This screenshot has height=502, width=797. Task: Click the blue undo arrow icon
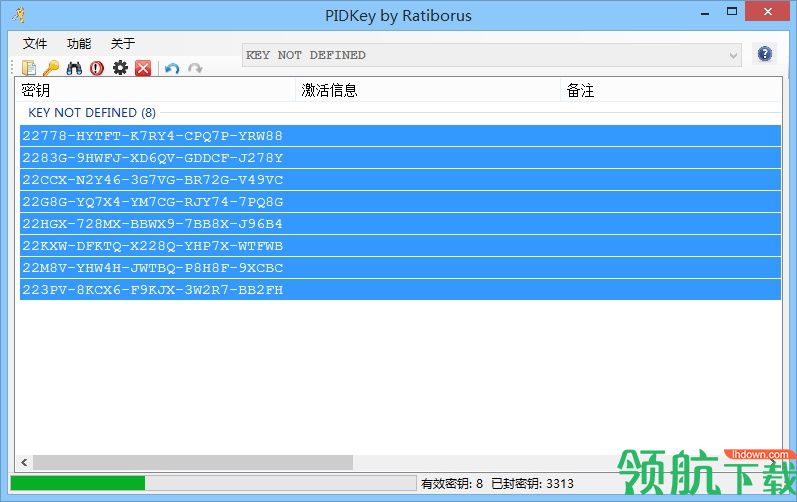[x=172, y=68]
